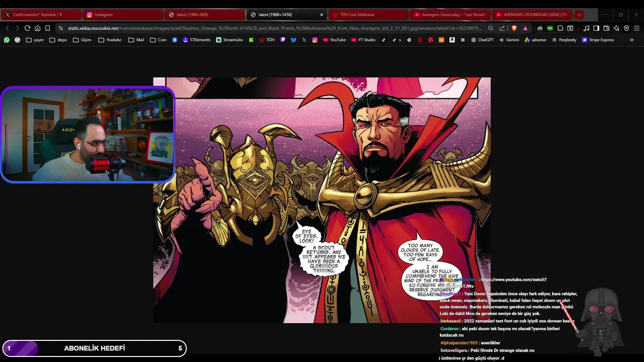The image size is (644, 362).
Task: Open the Google bookmark icon
Action: click(18, 40)
